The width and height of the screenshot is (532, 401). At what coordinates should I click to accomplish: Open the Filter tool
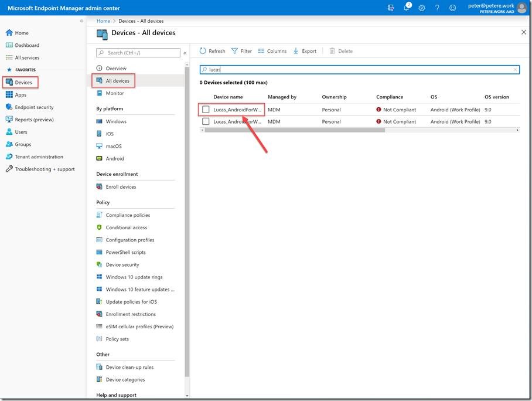point(241,51)
